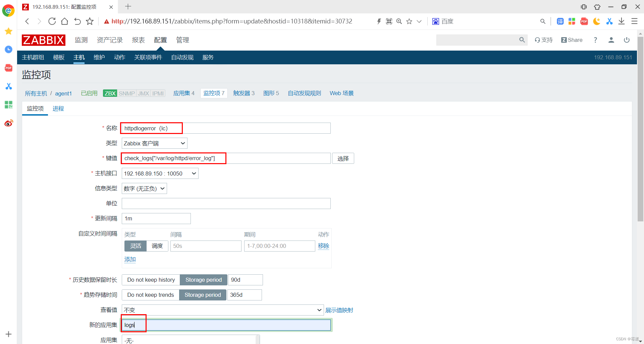This screenshot has width=644, height=344.
Task: Open the translate extension icon
Action: click(x=560, y=21)
